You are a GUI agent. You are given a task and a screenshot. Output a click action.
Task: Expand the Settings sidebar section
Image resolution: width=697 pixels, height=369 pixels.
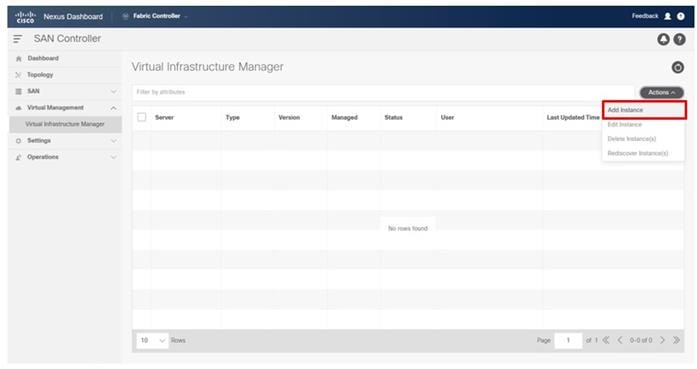point(65,140)
